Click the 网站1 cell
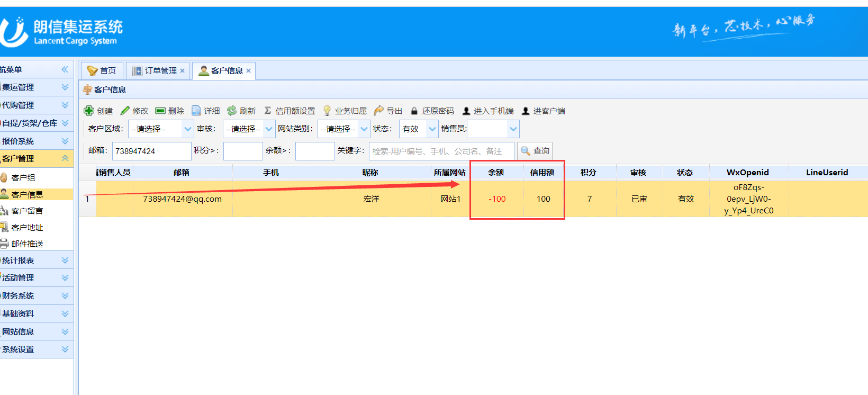Screen dimensions: 868x395 [450, 199]
